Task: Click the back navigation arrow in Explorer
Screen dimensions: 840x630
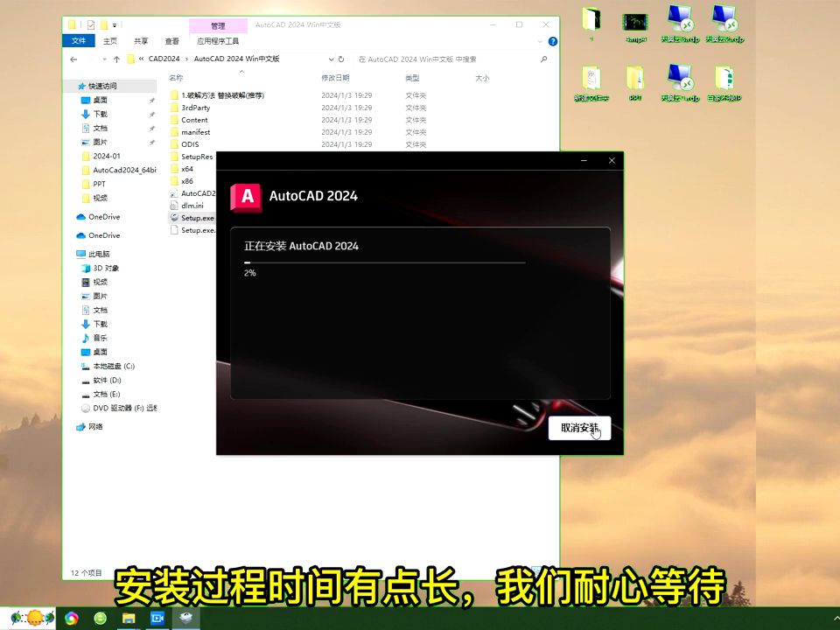Action: pos(73,59)
